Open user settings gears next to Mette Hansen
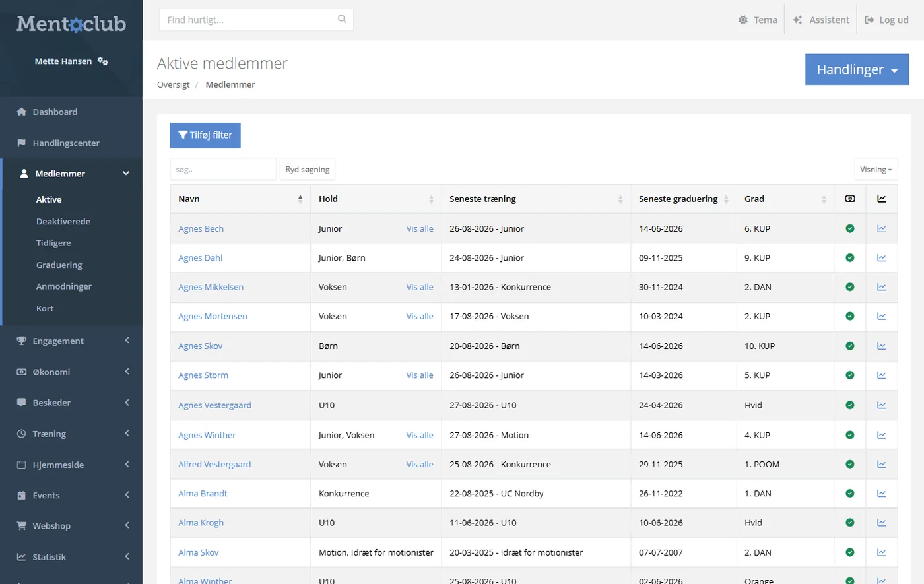924x584 pixels. tap(102, 61)
